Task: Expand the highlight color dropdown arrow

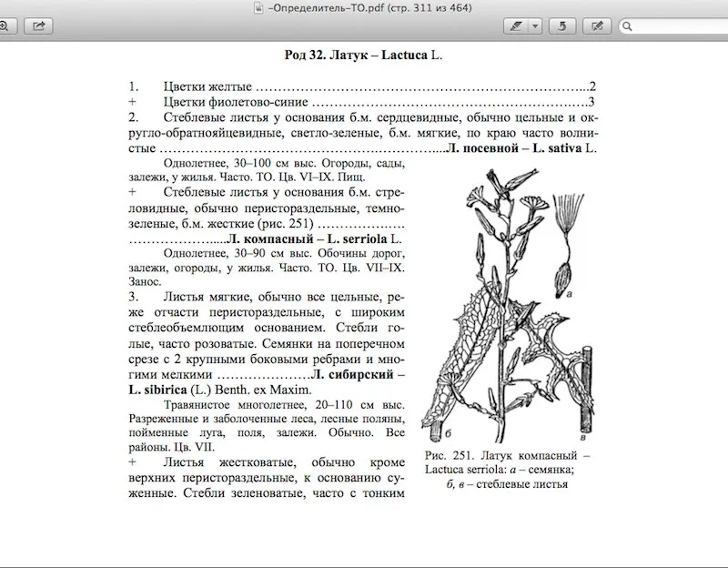Action: pyautogui.click(x=535, y=26)
